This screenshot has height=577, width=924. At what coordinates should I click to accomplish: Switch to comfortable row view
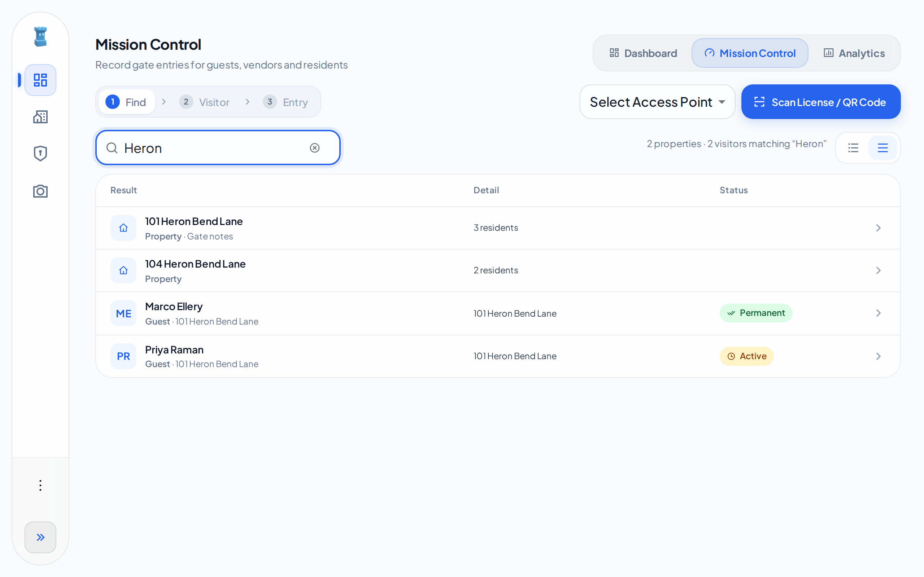(882, 148)
